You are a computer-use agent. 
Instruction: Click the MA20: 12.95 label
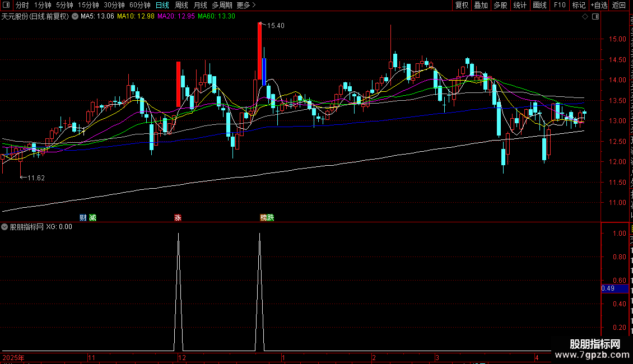point(176,16)
